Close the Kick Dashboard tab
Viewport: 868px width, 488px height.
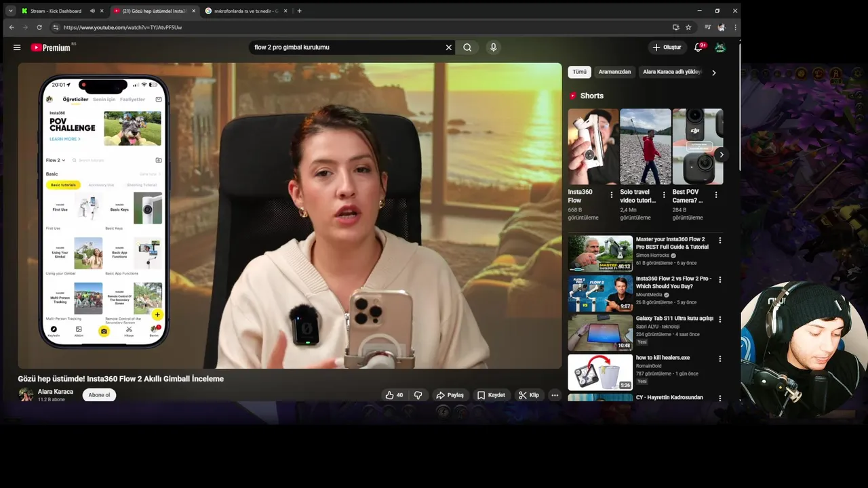tap(102, 11)
